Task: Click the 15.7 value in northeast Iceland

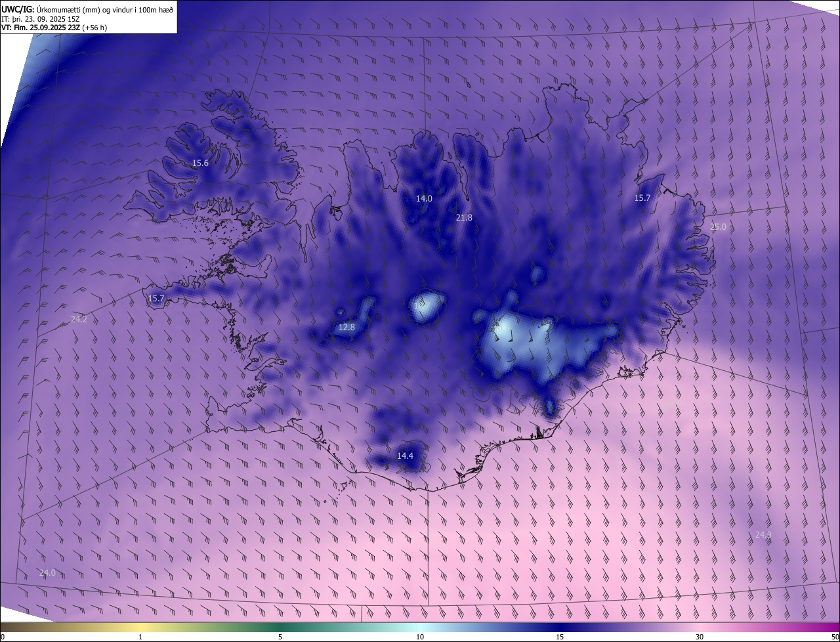Action: click(642, 198)
